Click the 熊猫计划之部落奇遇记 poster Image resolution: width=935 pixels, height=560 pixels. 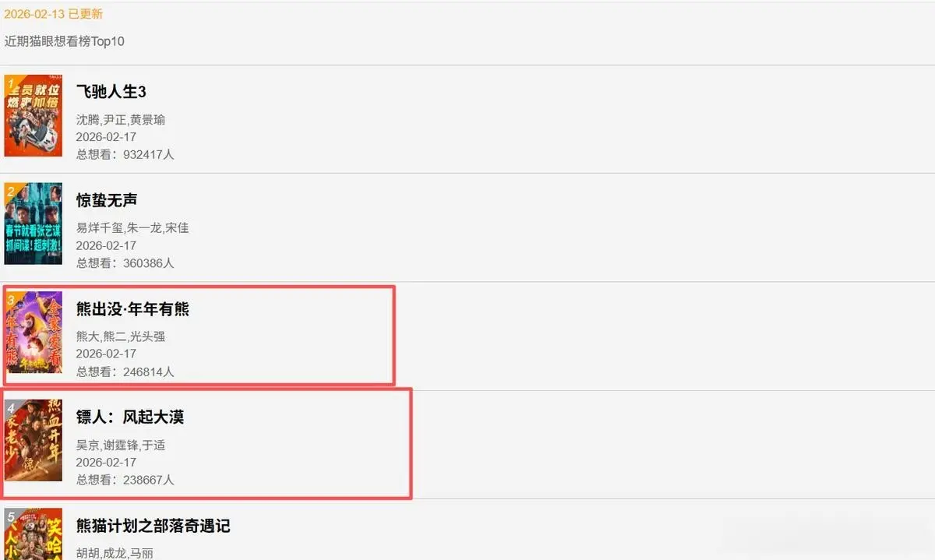click(33, 534)
